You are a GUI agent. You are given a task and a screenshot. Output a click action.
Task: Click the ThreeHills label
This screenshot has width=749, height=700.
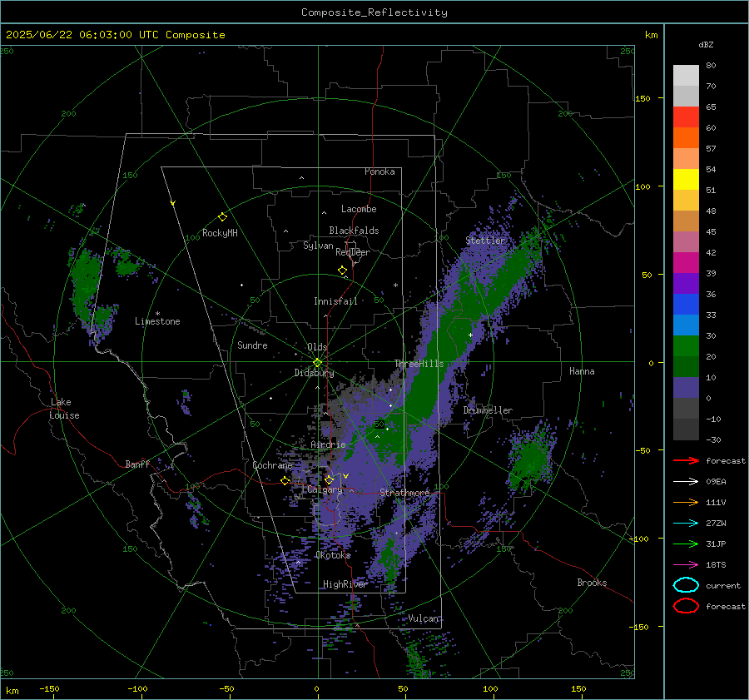click(419, 364)
